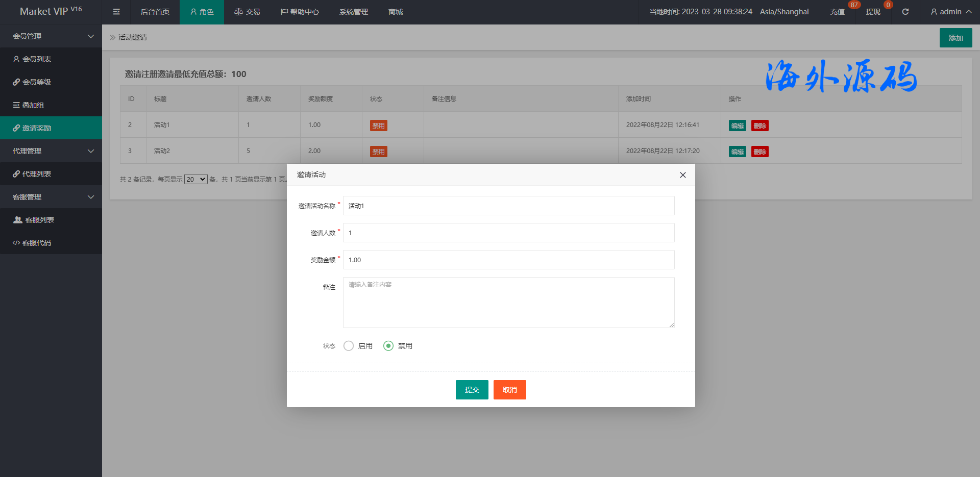Click the refresh icon in top bar
The height and width of the screenshot is (477, 980).
pos(905,12)
